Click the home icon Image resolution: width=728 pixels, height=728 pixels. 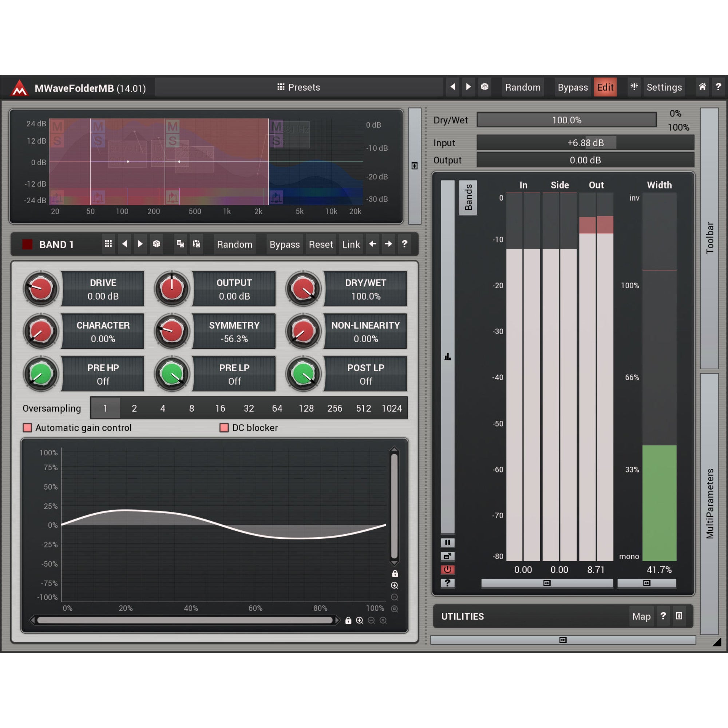(x=702, y=87)
